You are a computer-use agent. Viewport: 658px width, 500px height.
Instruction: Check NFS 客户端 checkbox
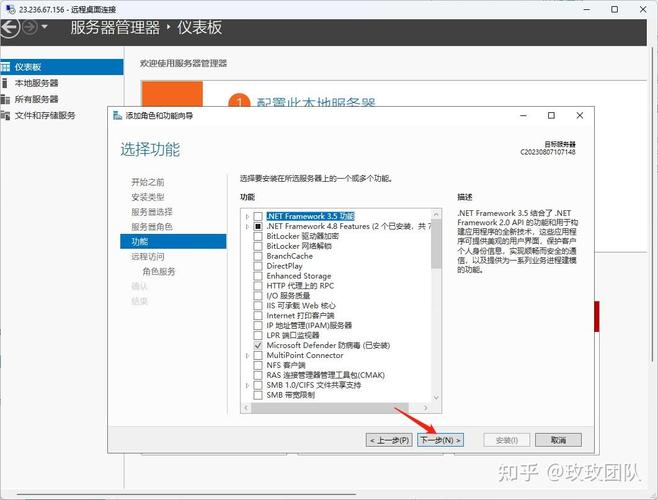point(258,366)
